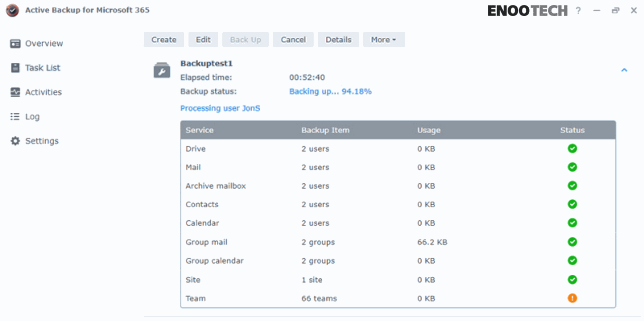Image resolution: width=644 pixels, height=321 pixels.
Task: Select the Site service row
Action: (398, 280)
